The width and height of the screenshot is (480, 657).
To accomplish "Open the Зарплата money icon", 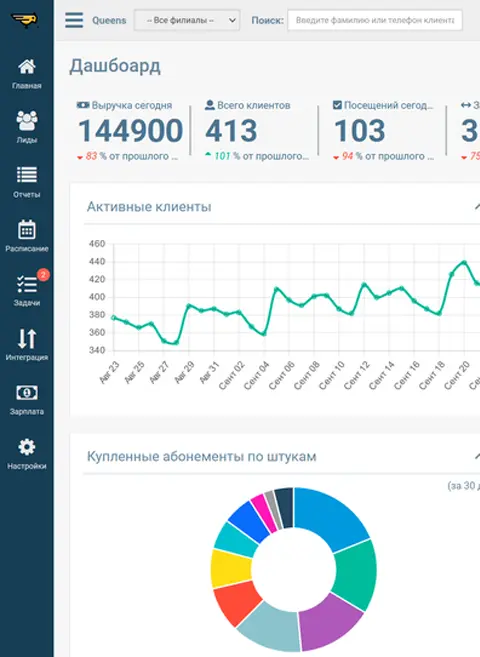I will pos(27,393).
